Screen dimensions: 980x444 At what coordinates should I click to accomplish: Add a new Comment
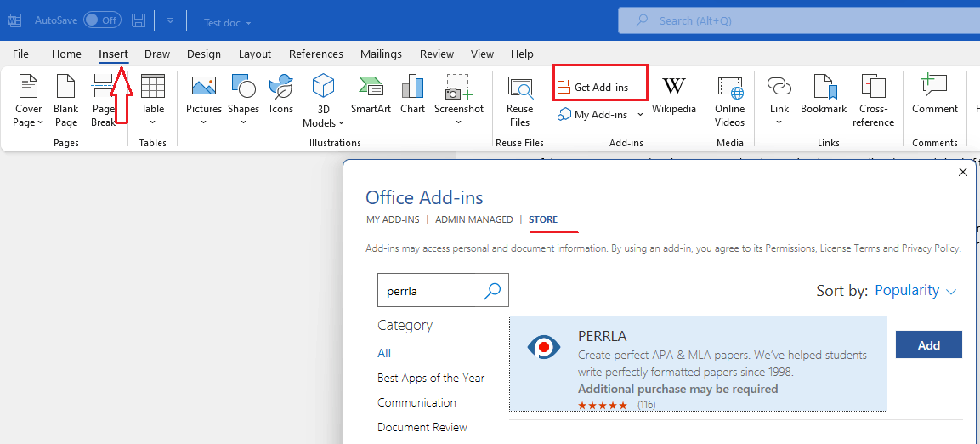(x=934, y=95)
